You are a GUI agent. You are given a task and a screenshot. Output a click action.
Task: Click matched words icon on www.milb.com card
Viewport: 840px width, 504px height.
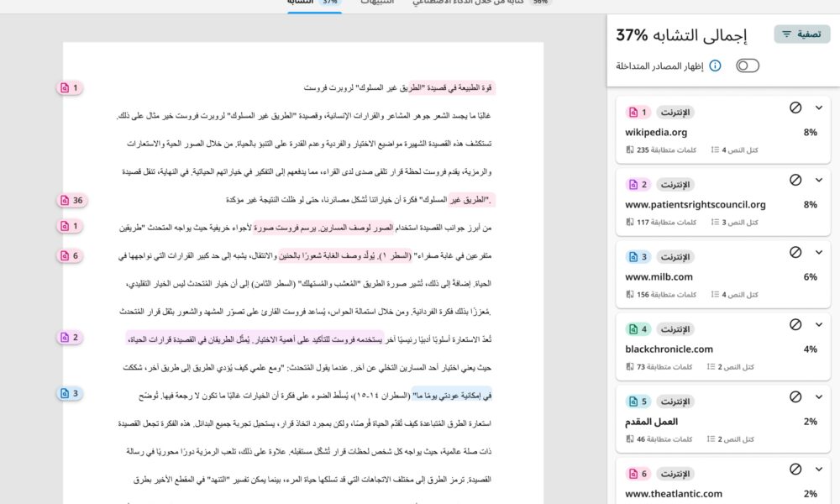(630, 295)
